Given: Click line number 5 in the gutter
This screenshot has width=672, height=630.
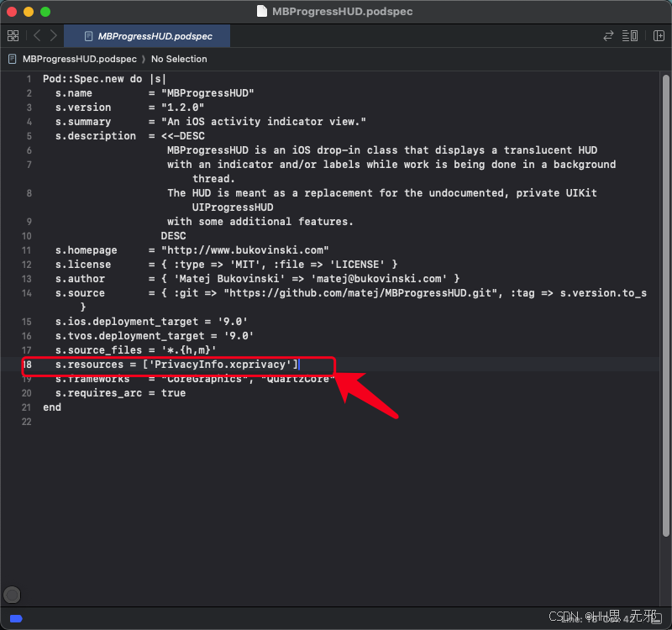Looking at the screenshot, I should point(29,136).
